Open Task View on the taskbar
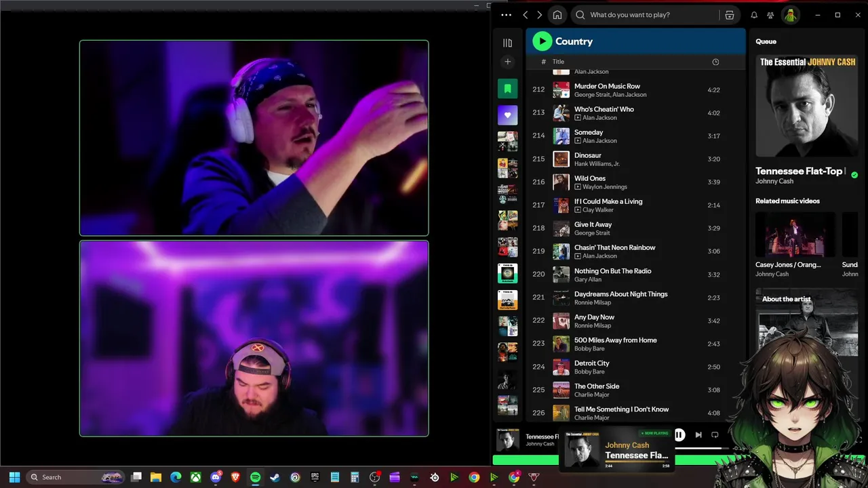 (x=136, y=477)
